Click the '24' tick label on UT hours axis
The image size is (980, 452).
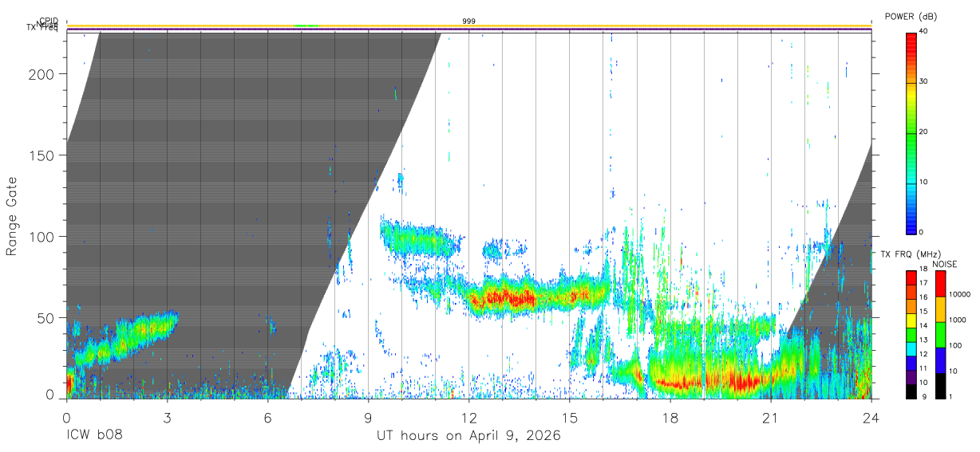(871, 418)
